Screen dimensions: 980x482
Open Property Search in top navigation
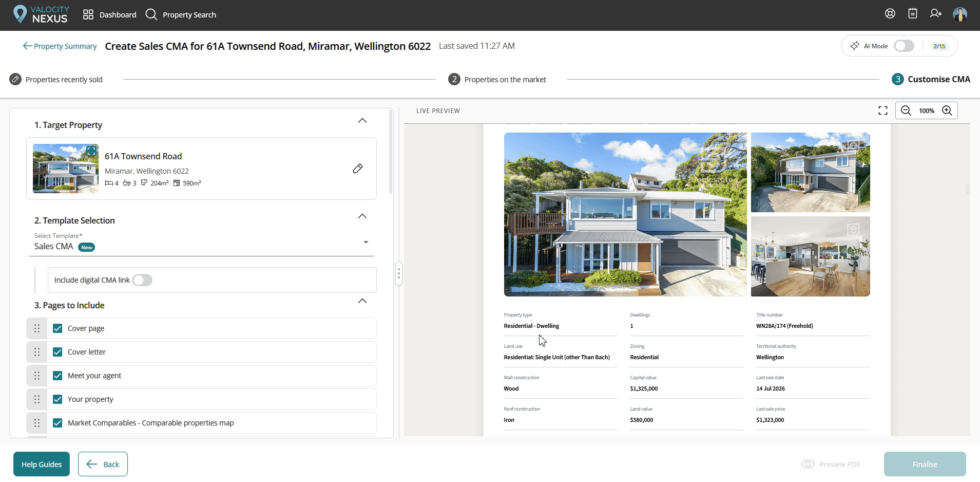click(x=181, y=14)
